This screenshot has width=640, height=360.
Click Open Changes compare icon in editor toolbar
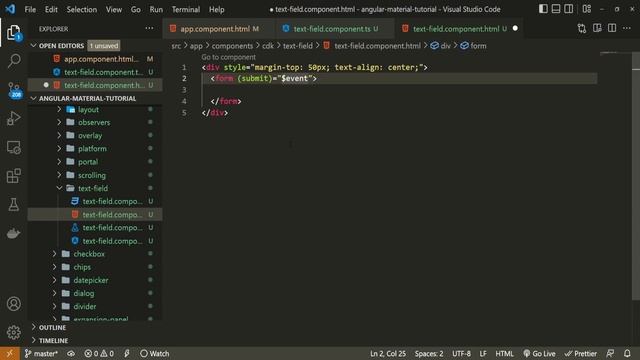(582, 28)
